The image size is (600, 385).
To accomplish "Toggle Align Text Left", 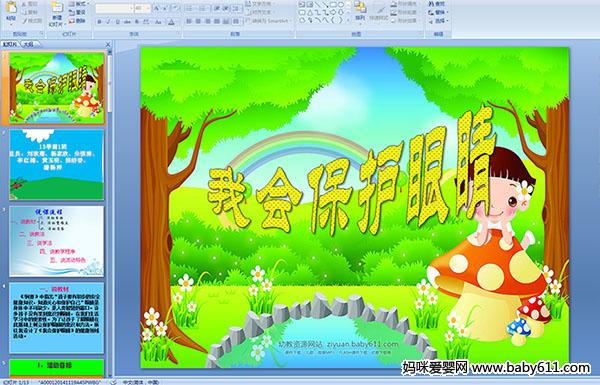I will tap(189, 21).
